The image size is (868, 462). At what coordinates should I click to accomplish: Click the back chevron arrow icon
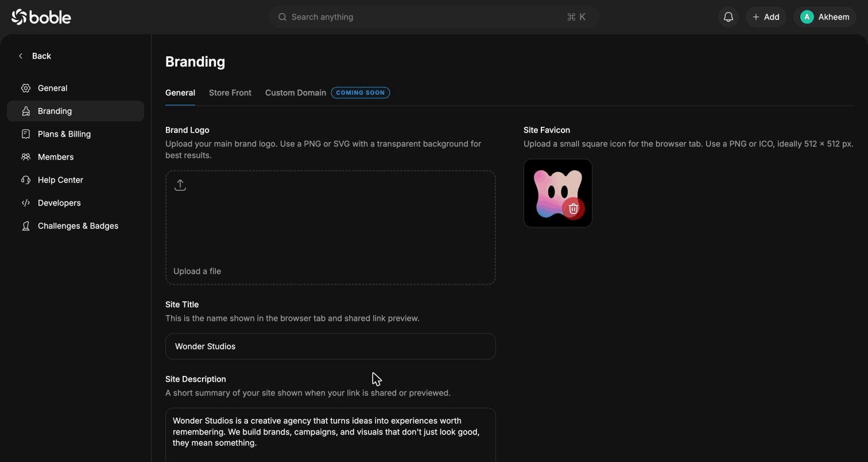[x=21, y=56]
